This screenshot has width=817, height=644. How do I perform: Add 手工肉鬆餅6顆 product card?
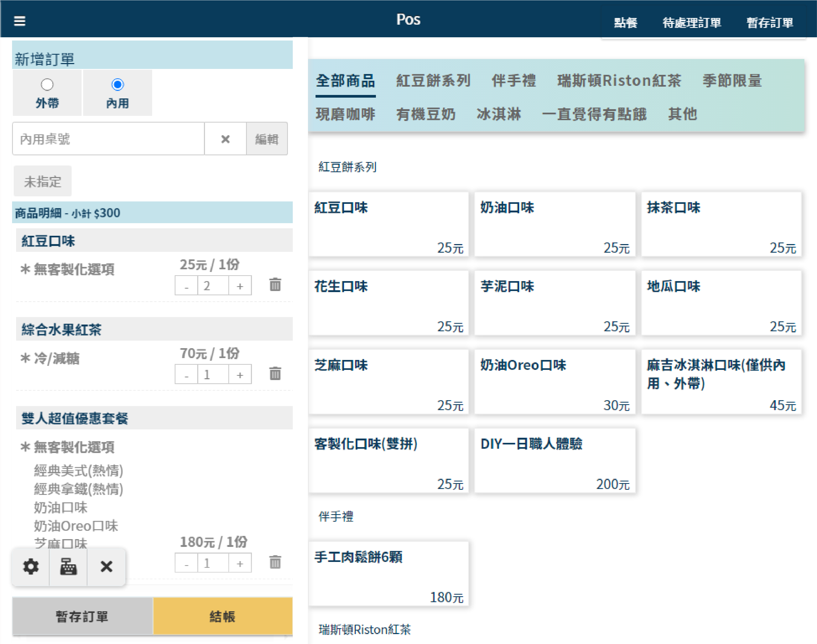389,574
